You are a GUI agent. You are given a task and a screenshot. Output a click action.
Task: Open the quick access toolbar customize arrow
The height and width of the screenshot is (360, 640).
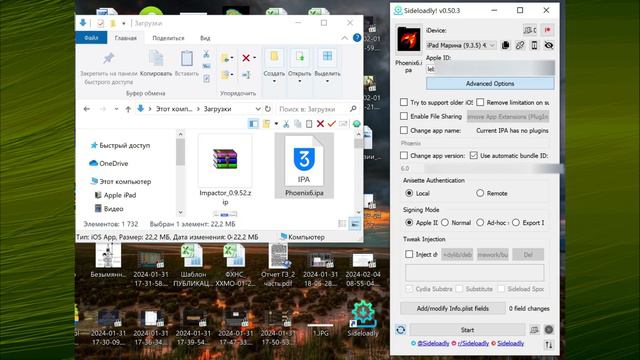[x=124, y=23]
